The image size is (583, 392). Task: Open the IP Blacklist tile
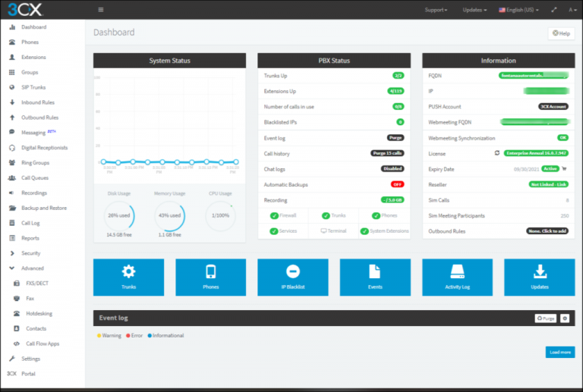[292, 276]
